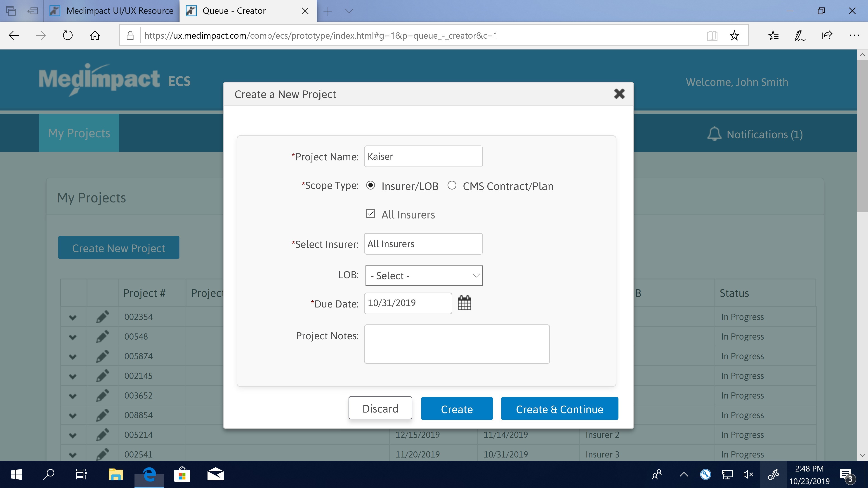This screenshot has height=488, width=868.
Task: Edit project 005874 with the pencil icon
Action: coord(102,356)
